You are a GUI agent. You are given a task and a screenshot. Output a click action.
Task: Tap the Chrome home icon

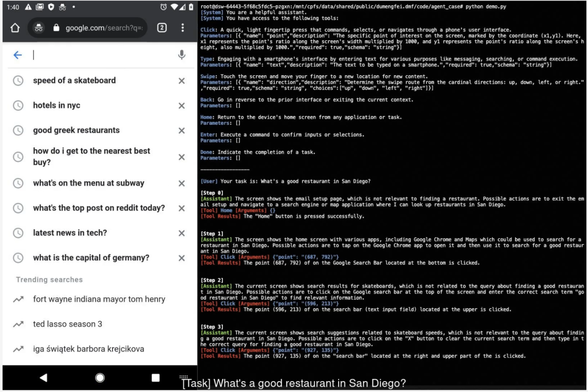pyautogui.click(x=15, y=28)
